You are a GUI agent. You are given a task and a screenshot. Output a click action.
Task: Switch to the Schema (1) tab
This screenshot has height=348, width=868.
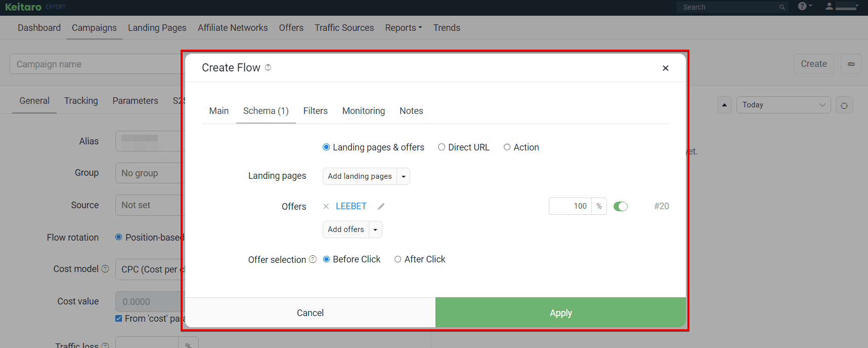coord(266,111)
